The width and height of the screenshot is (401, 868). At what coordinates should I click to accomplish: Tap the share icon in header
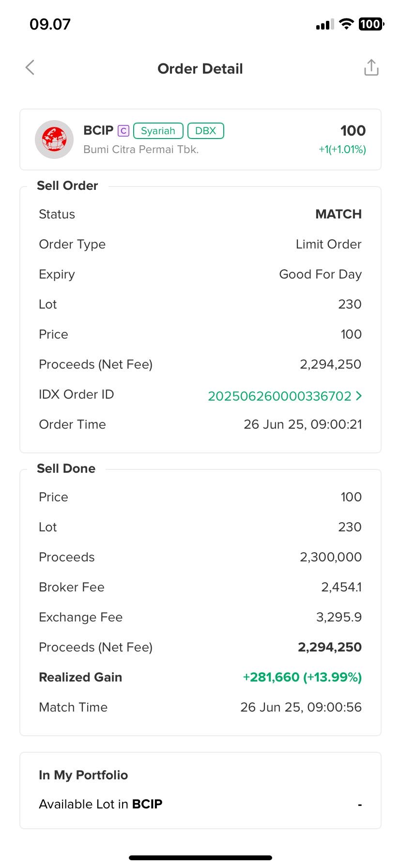pyautogui.click(x=371, y=68)
